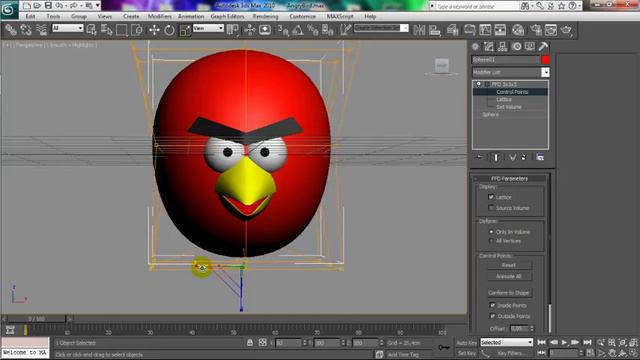Viewport: 640px width, 360px height.
Task: Click the time slider 0 / 100 handle
Action: pyautogui.click(x=37, y=318)
